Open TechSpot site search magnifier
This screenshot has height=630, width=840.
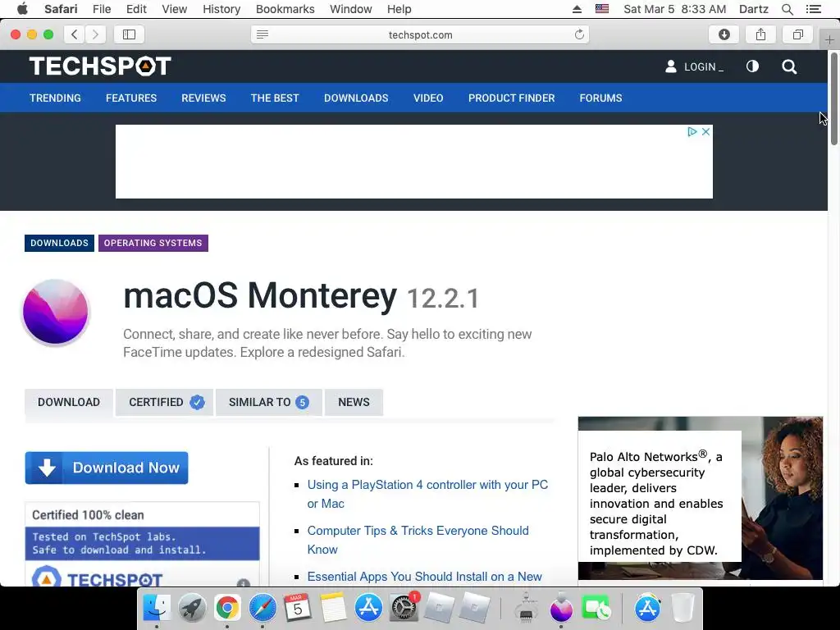789,67
